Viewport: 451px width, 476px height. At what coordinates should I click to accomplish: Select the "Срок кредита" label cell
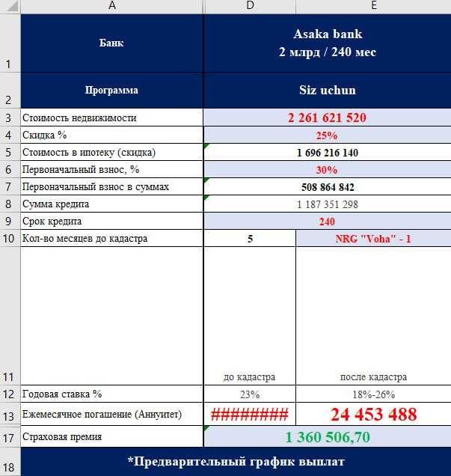point(112,221)
